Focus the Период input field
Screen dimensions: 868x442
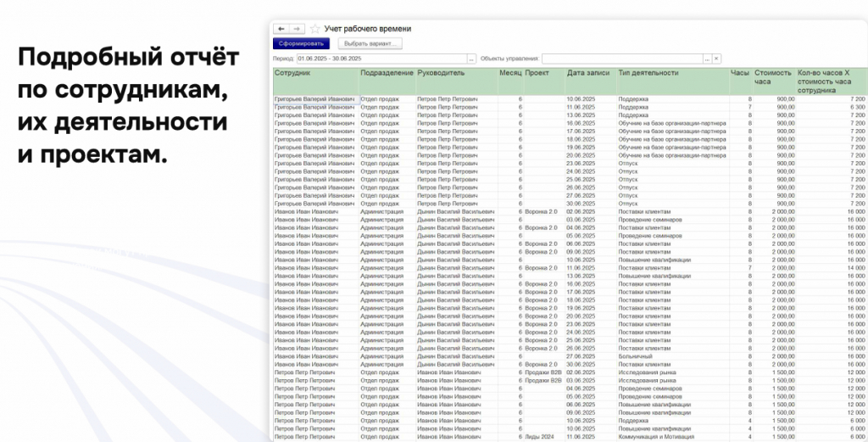(x=382, y=59)
